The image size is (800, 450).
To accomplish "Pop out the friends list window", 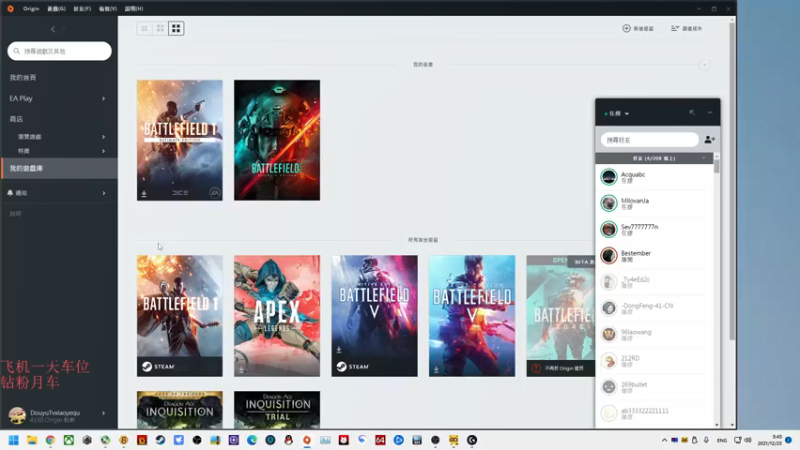I will coord(692,113).
